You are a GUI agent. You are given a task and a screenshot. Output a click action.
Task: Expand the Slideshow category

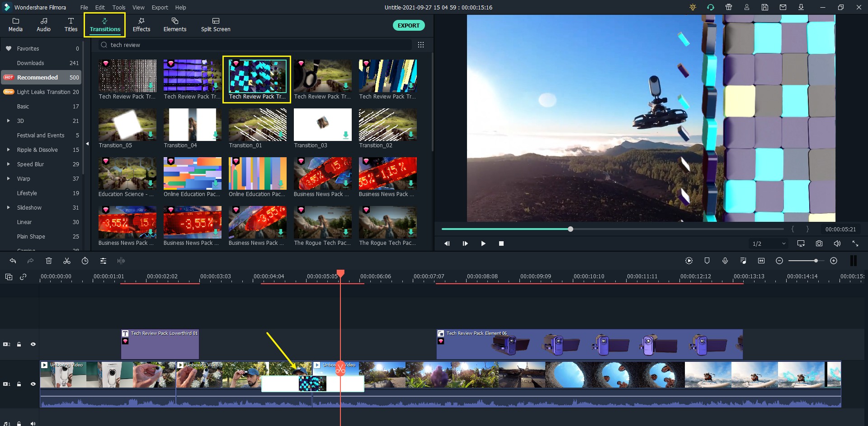[8, 207]
